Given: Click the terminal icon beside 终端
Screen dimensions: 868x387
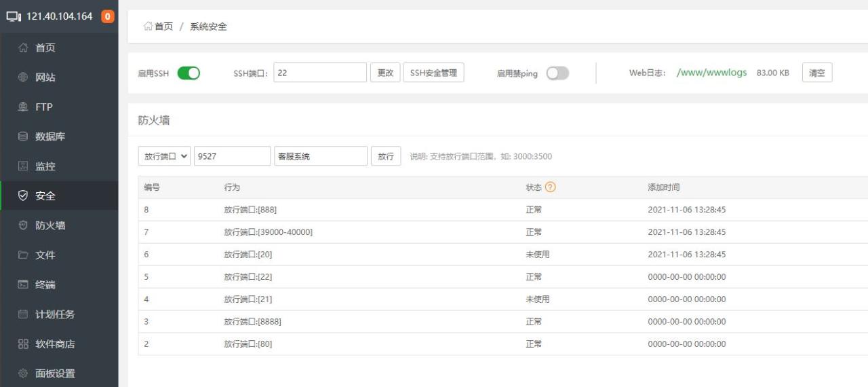Looking at the screenshot, I should (x=23, y=284).
